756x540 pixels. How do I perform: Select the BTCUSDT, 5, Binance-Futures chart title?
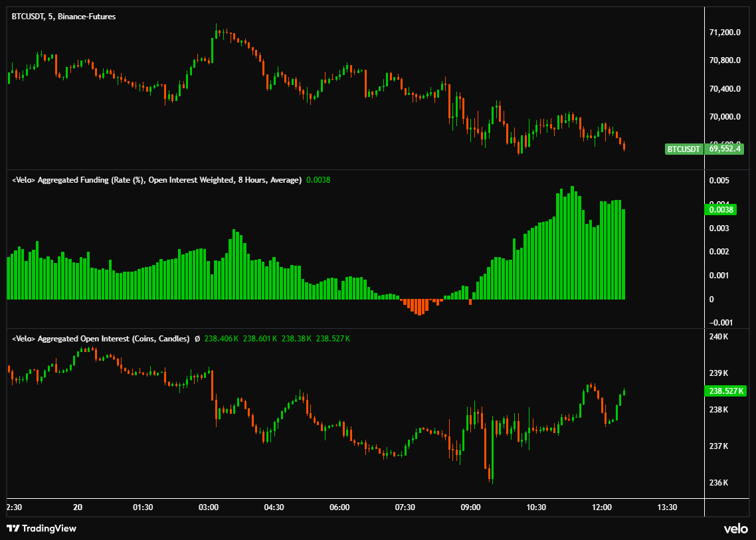pyautogui.click(x=64, y=17)
